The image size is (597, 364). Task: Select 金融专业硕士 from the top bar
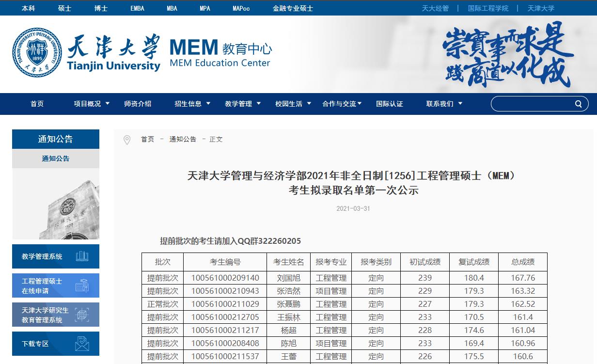tap(293, 8)
